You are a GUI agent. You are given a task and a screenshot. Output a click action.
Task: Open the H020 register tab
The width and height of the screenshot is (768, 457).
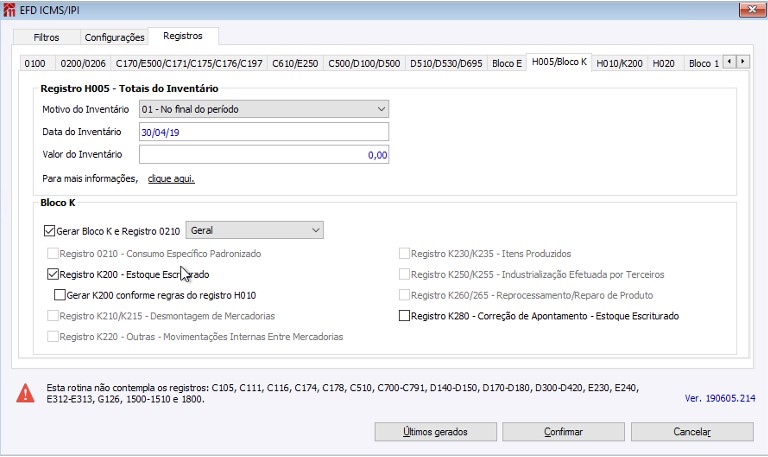663,63
